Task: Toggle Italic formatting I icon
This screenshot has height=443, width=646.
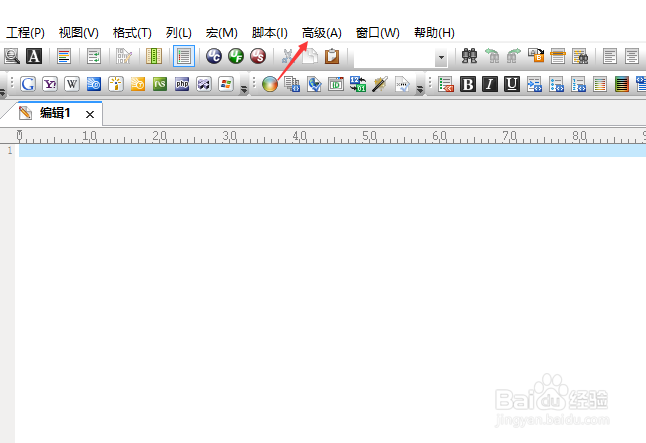Action: pyautogui.click(x=490, y=84)
